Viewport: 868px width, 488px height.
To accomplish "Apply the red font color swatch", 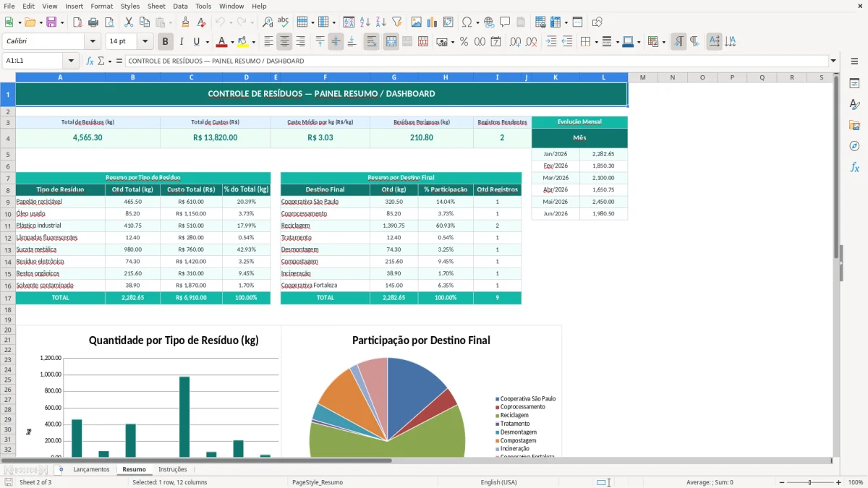I will click(221, 42).
